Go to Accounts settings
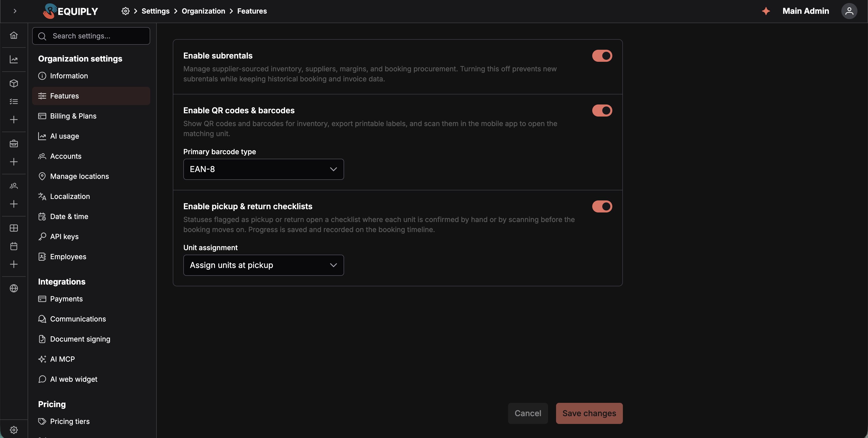Image resolution: width=868 pixels, height=438 pixels. tap(91, 156)
